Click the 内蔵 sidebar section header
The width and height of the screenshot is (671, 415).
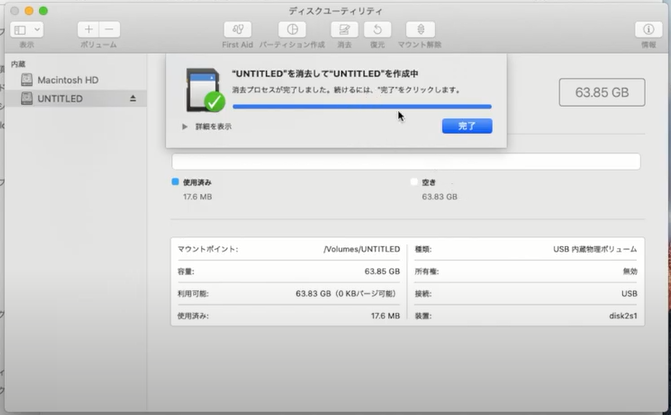coord(18,64)
